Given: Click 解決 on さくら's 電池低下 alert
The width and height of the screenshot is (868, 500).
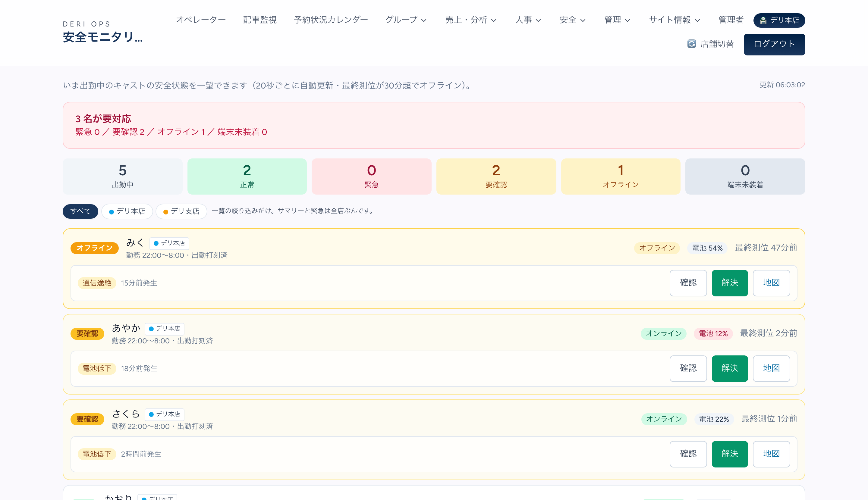Looking at the screenshot, I should pyautogui.click(x=730, y=454).
